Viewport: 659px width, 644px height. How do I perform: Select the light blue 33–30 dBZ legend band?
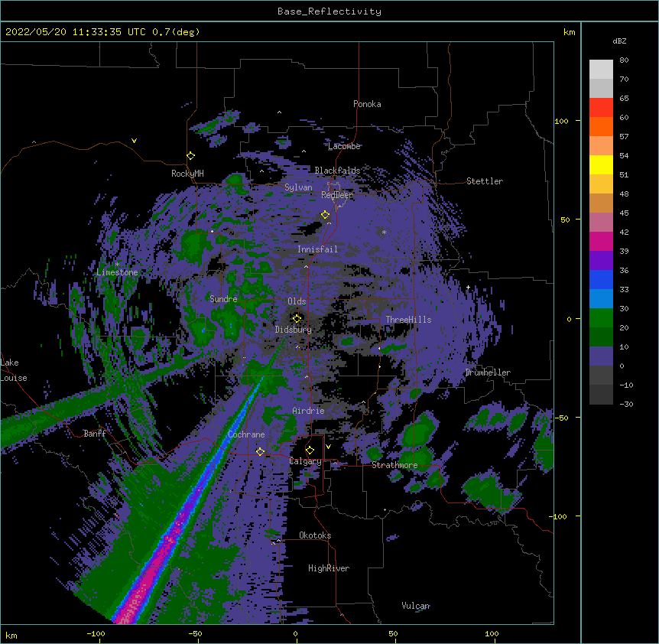[x=601, y=299]
